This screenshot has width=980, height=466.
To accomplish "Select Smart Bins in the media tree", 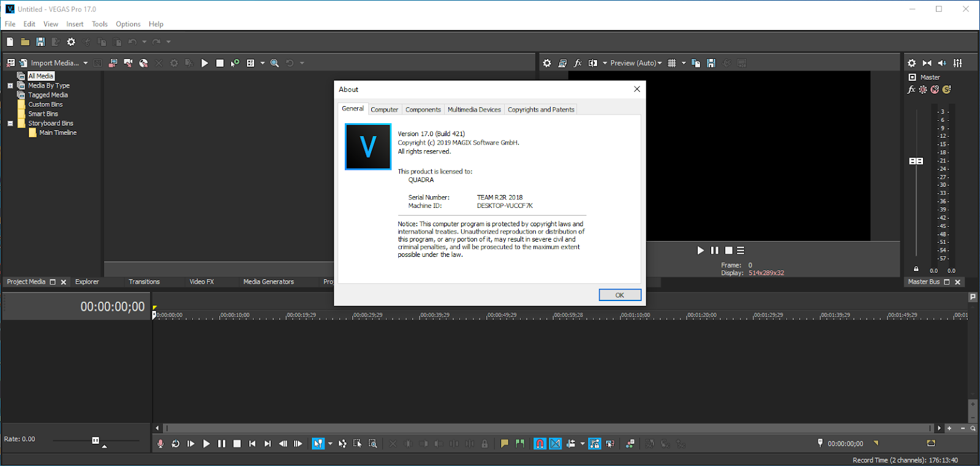I will (x=43, y=114).
